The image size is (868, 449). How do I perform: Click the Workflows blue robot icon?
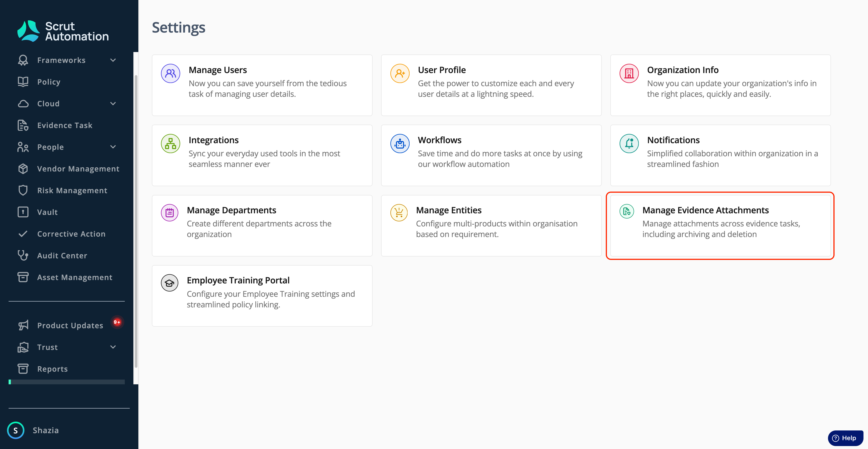pos(400,144)
